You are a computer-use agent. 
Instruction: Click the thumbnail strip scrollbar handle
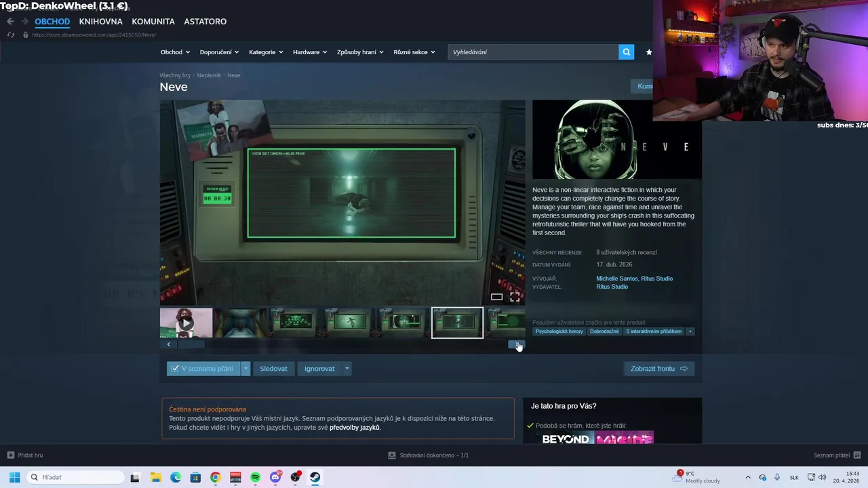click(x=191, y=344)
